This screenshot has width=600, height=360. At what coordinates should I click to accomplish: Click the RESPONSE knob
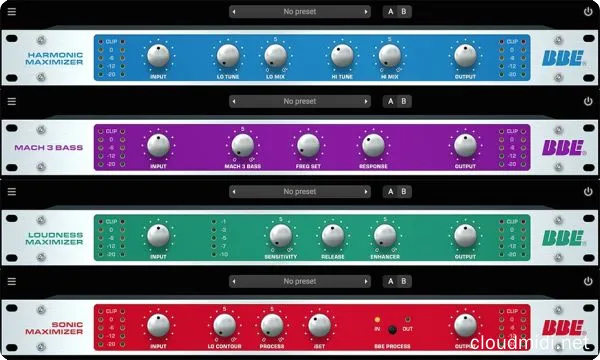click(373, 146)
